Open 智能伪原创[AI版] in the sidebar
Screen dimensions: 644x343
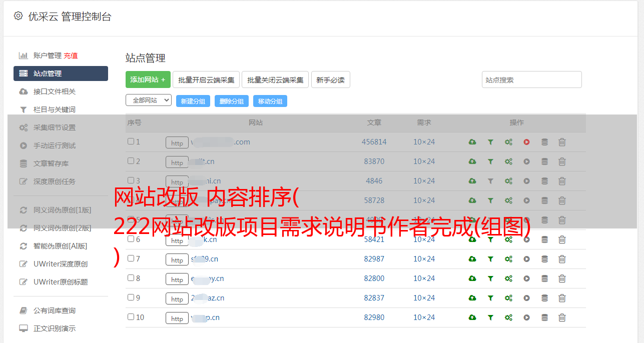click(60, 246)
